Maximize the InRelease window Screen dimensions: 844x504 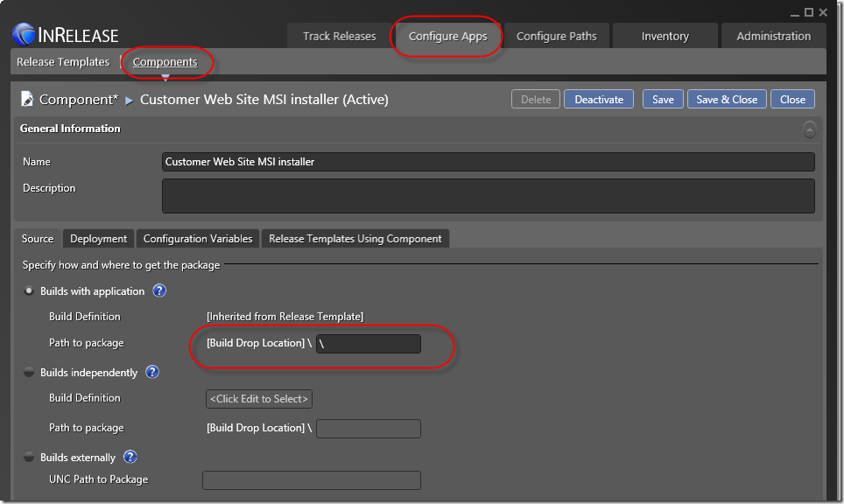(x=808, y=12)
